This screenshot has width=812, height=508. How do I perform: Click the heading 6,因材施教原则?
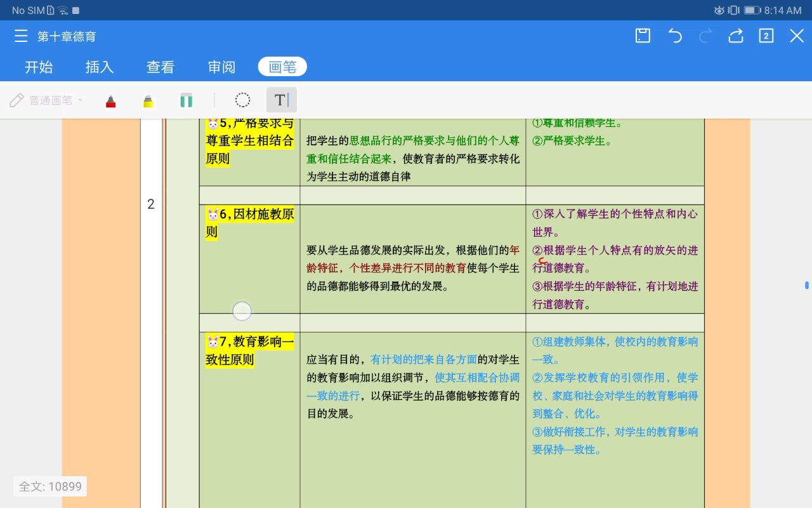(x=250, y=223)
